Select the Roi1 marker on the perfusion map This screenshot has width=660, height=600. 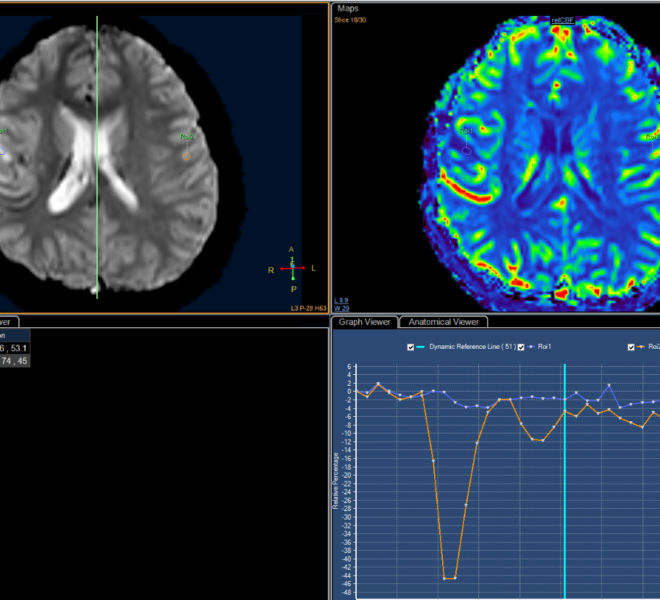click(466, 132)
